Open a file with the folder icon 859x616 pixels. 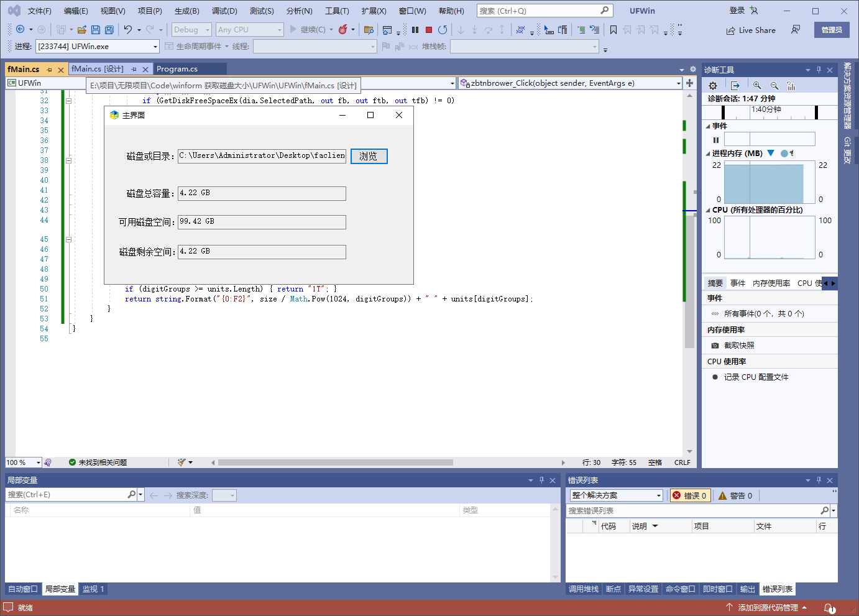[81, 29]
